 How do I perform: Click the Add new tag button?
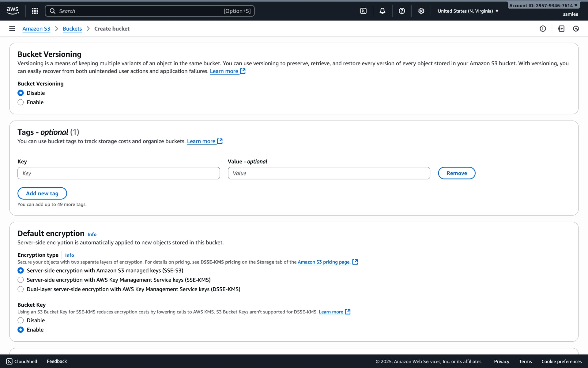click(42, 194)
